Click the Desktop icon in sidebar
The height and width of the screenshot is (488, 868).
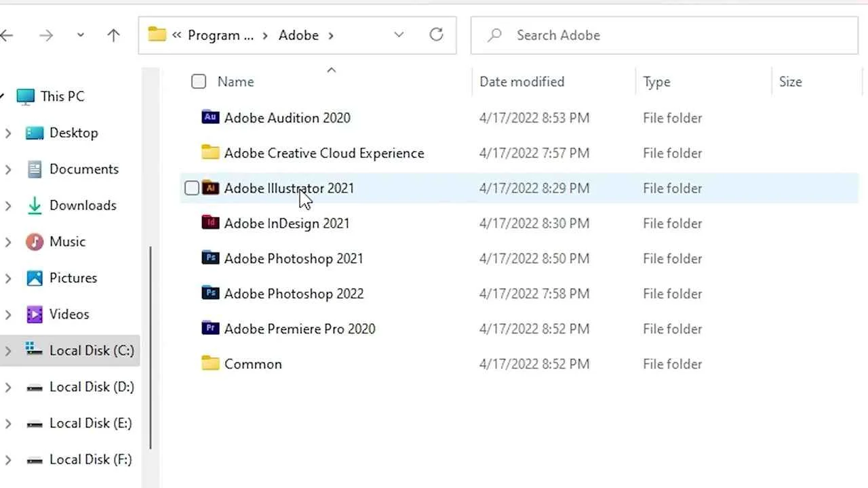35,133
